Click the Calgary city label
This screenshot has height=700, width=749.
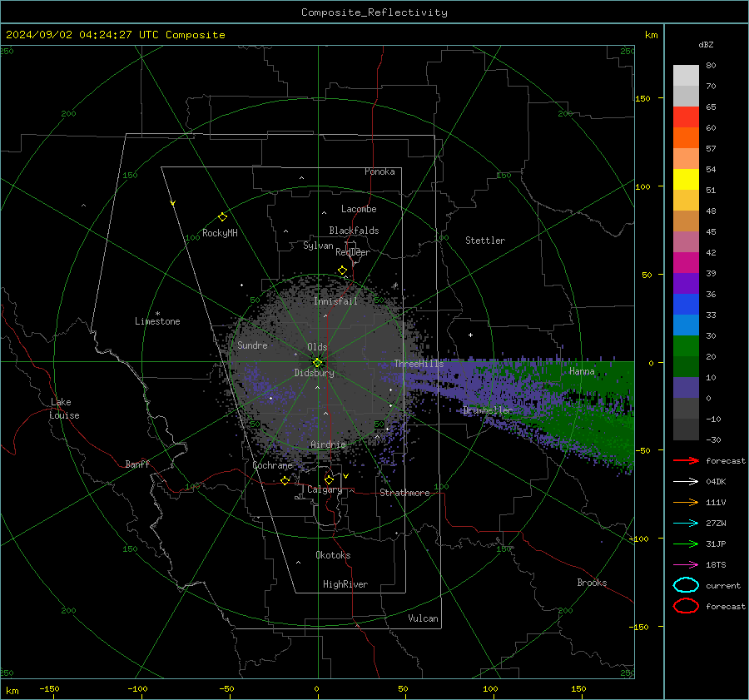click(x=325, y=489)
